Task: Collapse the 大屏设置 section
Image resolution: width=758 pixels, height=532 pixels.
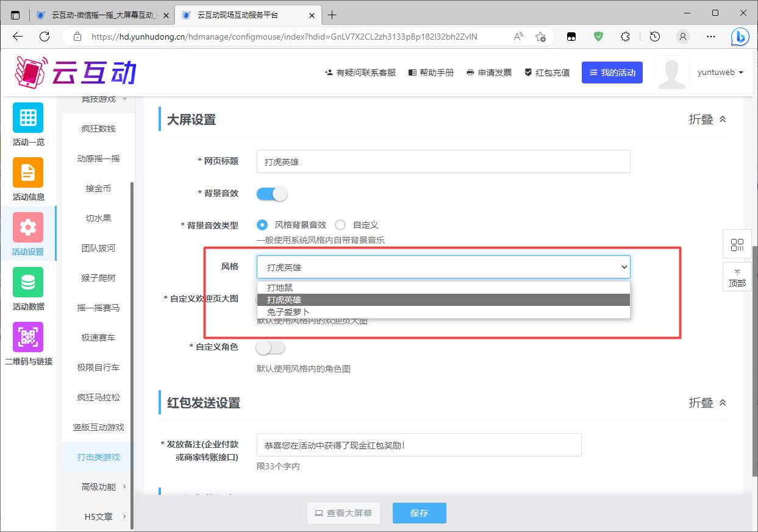Action: pyautogui.click(x=707, y=119)
